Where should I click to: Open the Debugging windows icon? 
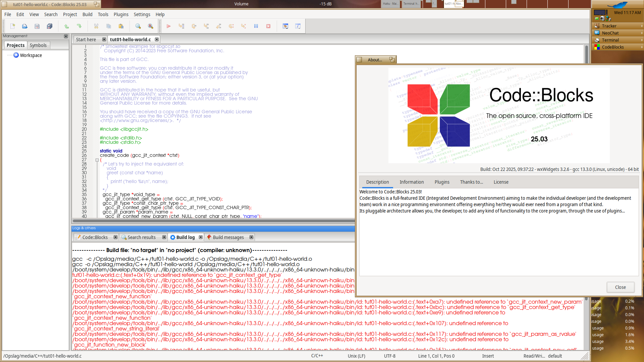pos(285,26)
